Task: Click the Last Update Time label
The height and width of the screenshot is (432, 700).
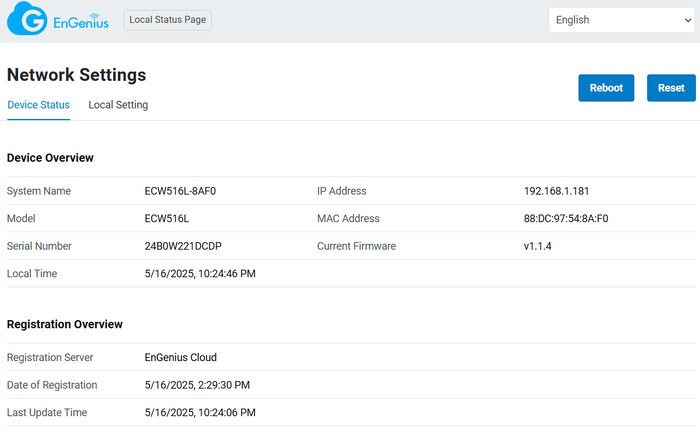Action: [47, 413]
